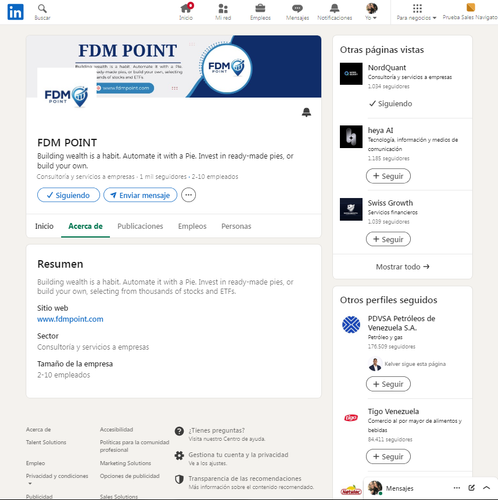Click Mostrar todo arrow link

click(403, 267)
